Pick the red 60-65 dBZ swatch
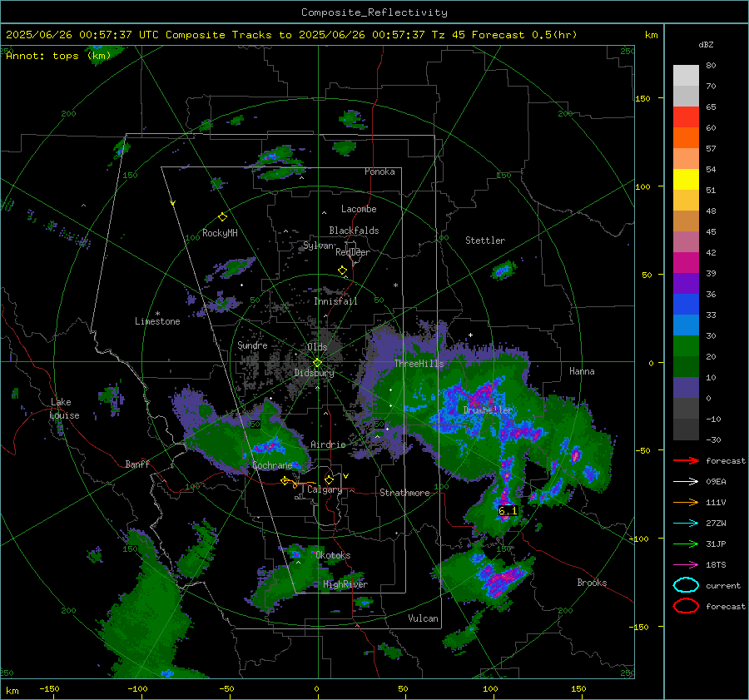The image size is (749, 700). click(x=686, y=117)
